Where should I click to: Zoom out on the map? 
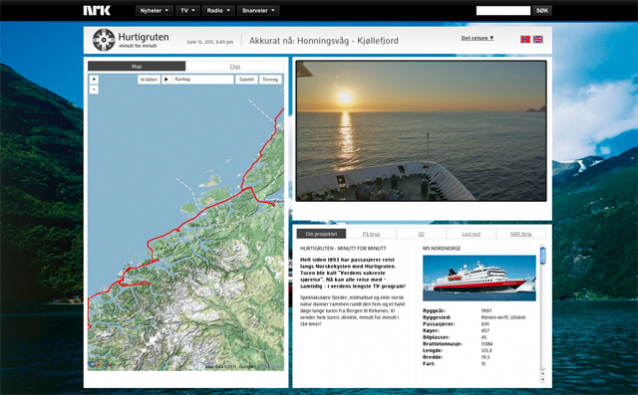point(94,89)
